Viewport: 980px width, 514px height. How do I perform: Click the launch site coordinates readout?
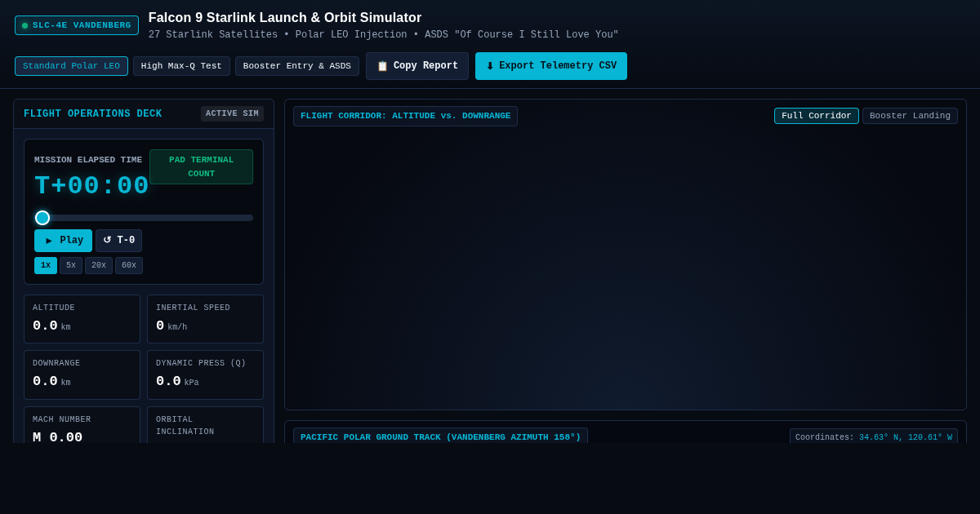point(874,437)
